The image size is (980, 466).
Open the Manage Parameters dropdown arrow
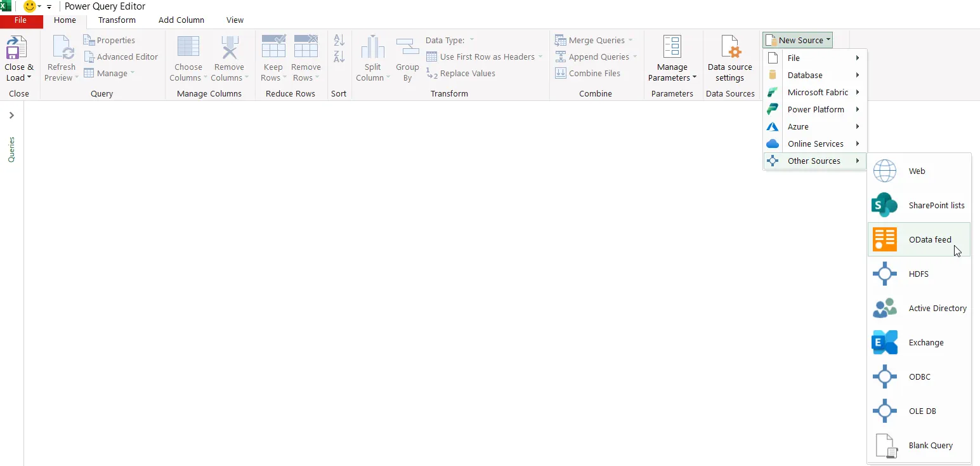click(x=694, y=78)
